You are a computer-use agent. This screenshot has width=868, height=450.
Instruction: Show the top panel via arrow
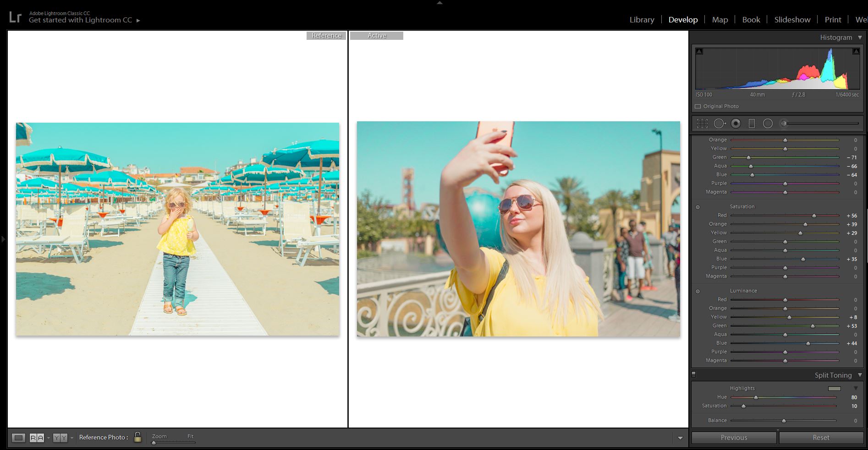439,3
